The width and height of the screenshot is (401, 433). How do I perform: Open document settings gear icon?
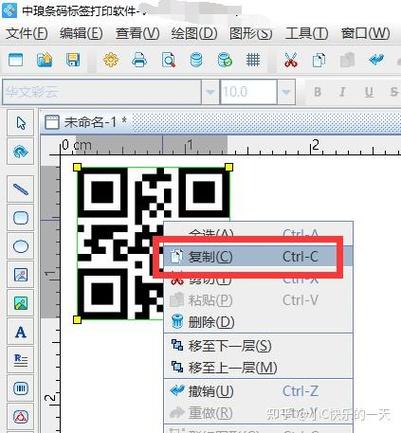pyautogui.click(x=111, y=60)
